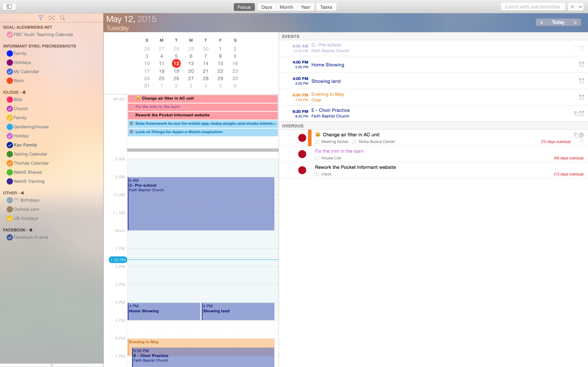Toggle the Church calendar visibility

point(10,109)
